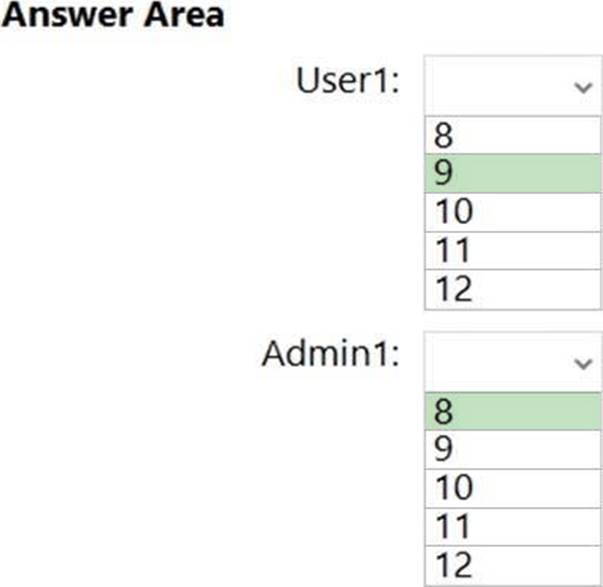603x587 pixels.
Task: Pick 12 under the Admin1 dropdown
Action: (x=512, y=565)
